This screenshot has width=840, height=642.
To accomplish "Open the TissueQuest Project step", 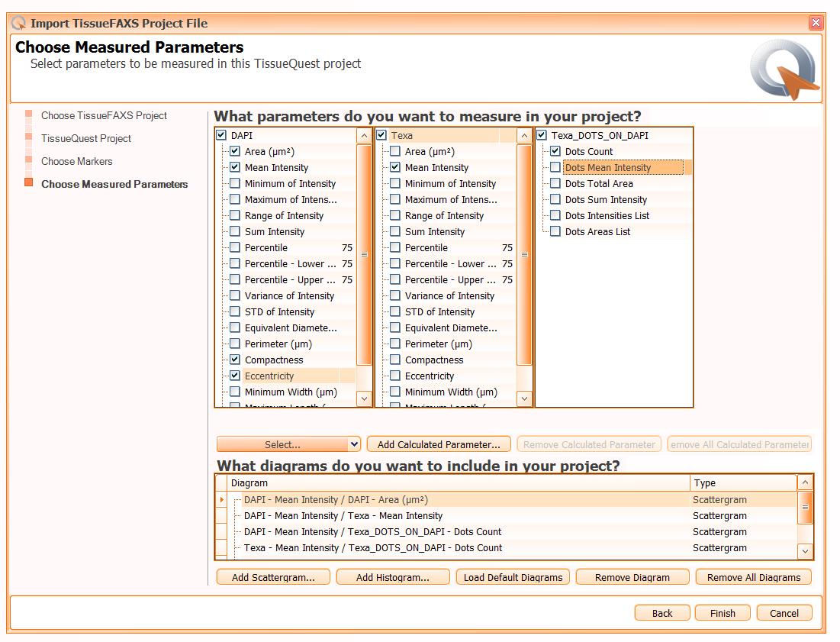I will [x=85, y=138].
